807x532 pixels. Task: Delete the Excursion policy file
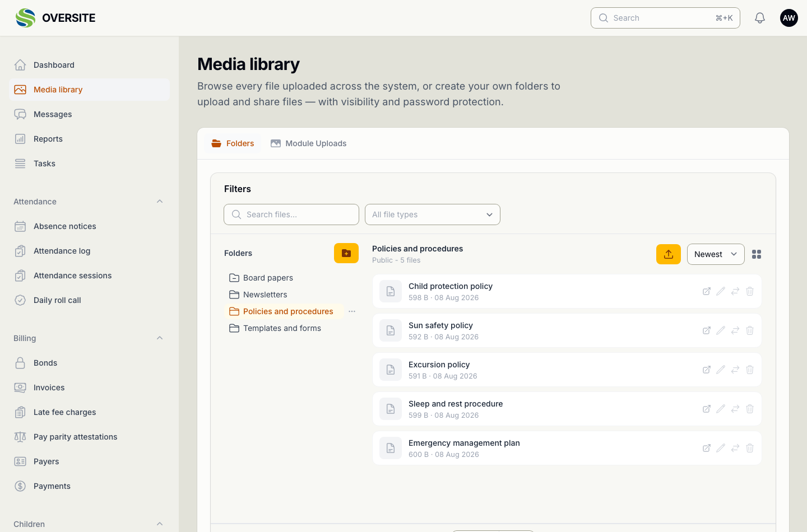click(x=750, y=370)
